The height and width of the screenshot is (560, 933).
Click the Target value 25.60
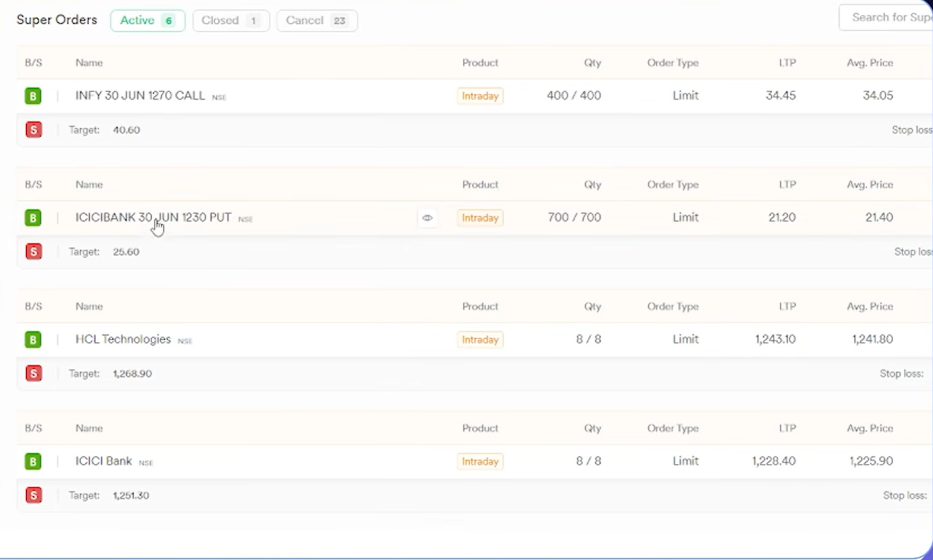coord(126,252)
